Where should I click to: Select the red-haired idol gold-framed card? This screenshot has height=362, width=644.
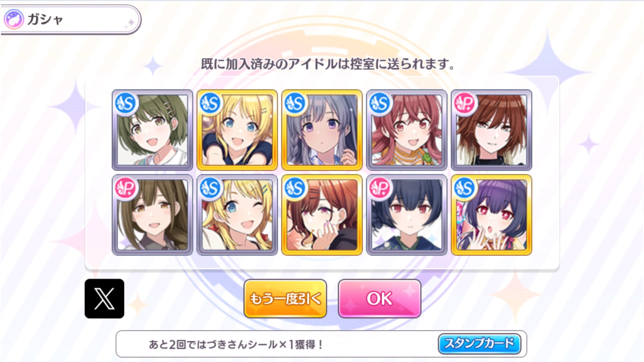pyautogui.click(x=322, y=215)
